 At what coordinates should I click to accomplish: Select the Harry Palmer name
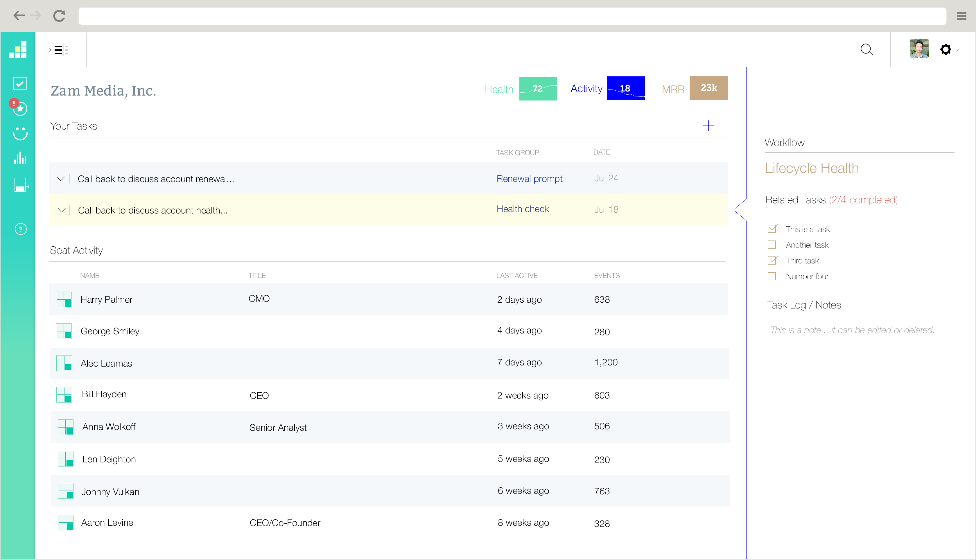[x=106, y=299]
